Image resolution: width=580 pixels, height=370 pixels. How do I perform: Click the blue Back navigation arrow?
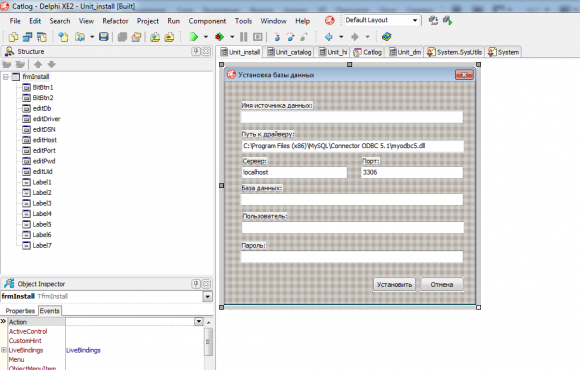coord(328,37)
